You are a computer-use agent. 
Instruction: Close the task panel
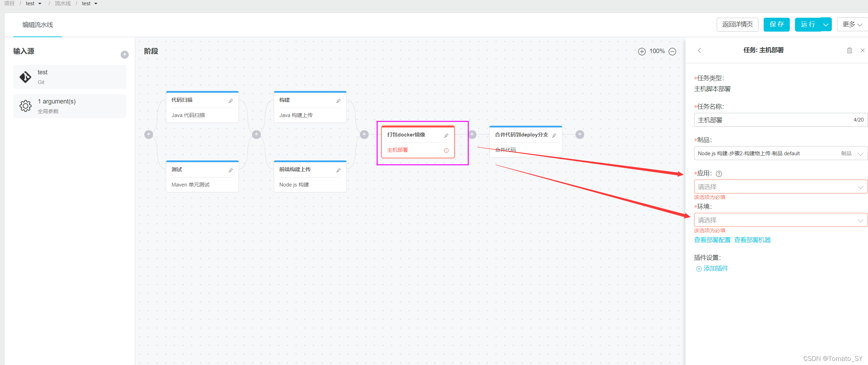click(862, 50)
